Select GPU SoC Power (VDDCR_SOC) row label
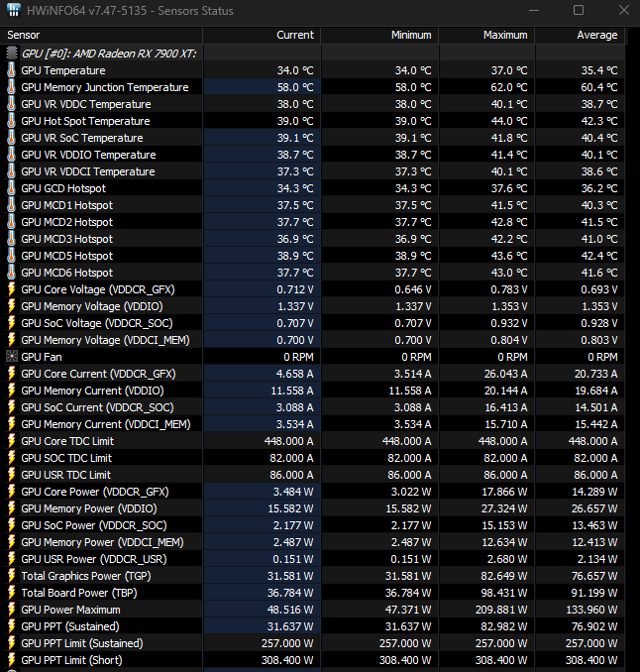The image size is (640, 672). tap(94, 525)
